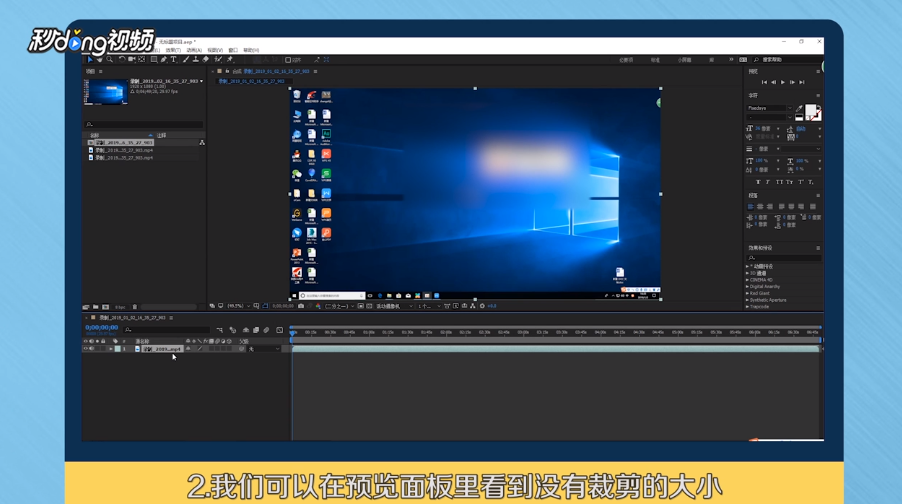Select the Selection arrow tool
Viewport: 902px width, 504px height.
(90, 59)
